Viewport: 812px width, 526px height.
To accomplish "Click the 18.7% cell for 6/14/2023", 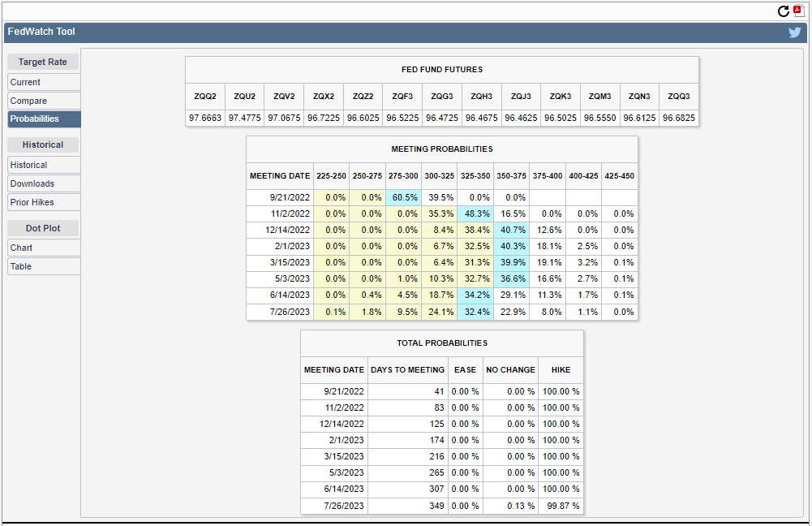I will (440, 295).
